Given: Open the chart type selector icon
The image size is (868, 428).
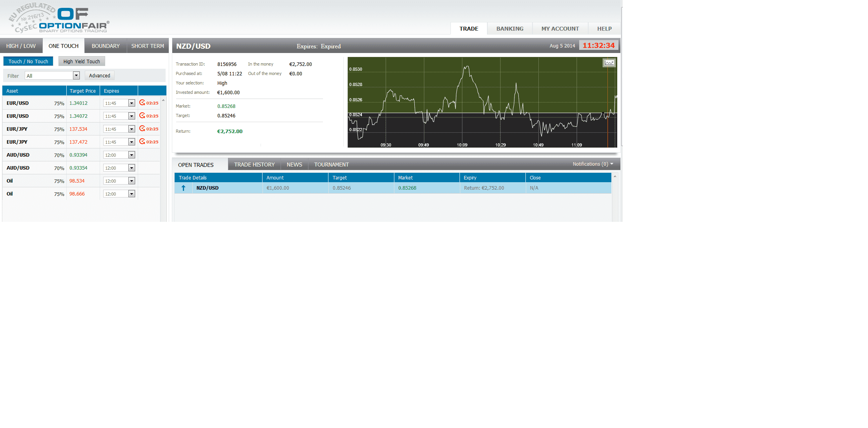Looking at the screenshot, I should pos(609,62).
